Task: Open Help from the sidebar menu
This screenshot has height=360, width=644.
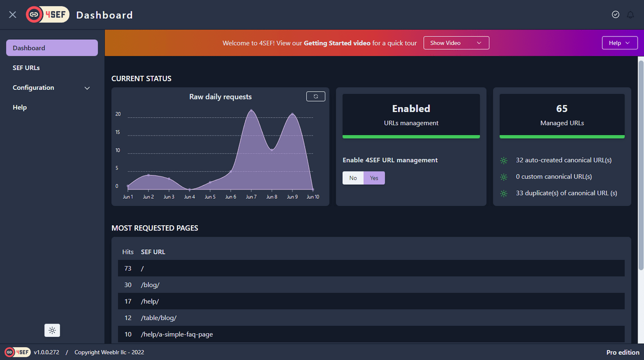Action: (19, 107)
